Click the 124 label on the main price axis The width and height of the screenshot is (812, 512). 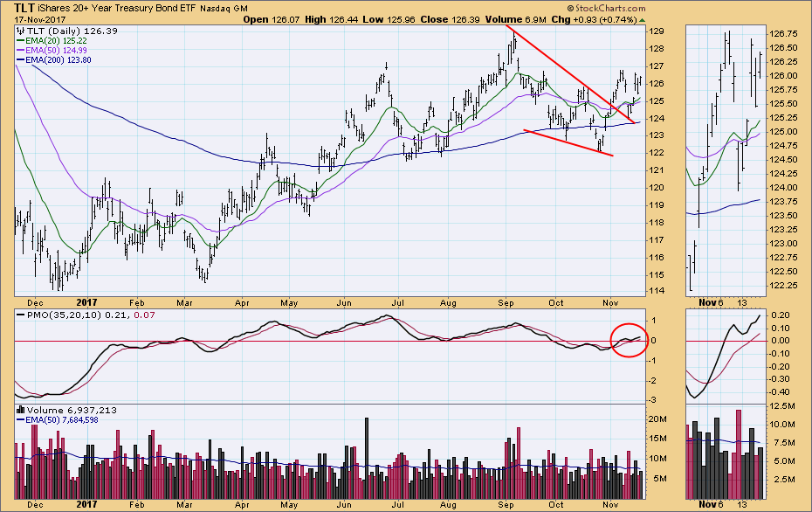click(x=657, y=118)
